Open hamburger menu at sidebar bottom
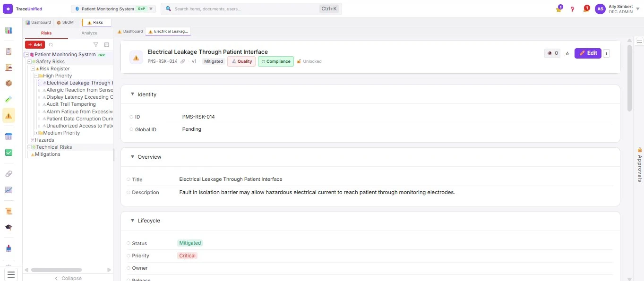Image resolution: width=644 pixels, height=281 pixels. 11,274
